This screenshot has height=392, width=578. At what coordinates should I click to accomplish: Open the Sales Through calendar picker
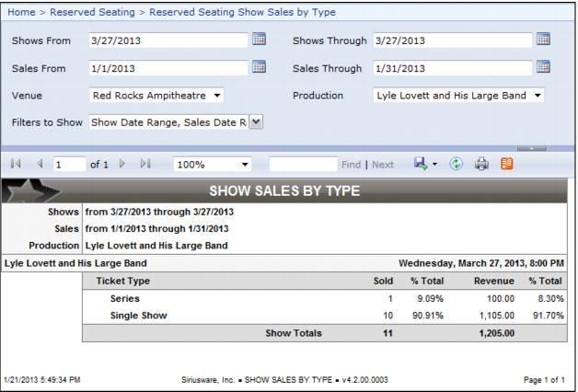point(543,67)
